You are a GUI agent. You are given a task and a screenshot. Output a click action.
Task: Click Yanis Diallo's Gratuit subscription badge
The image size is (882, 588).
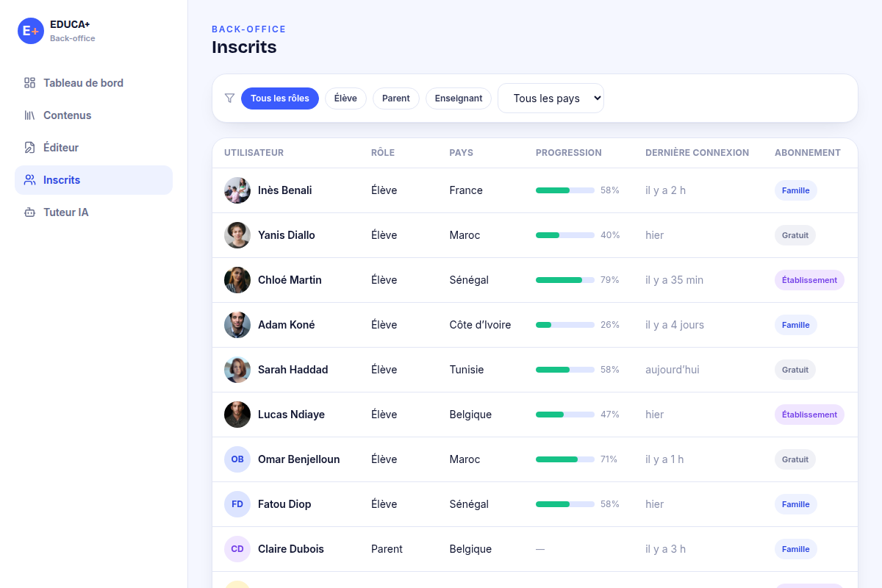click(795, 235)
